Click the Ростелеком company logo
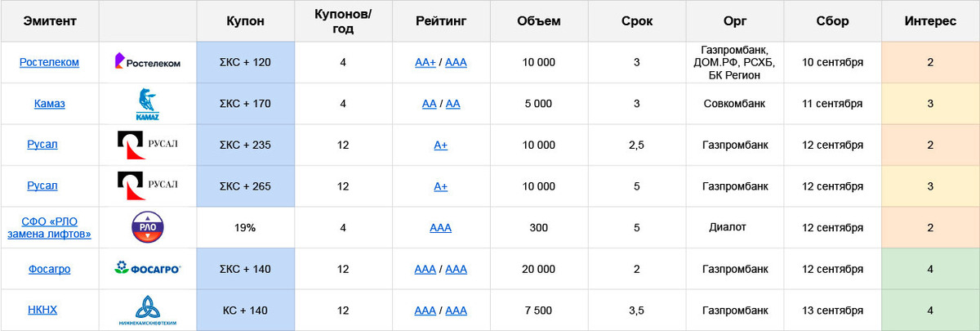The image size is (980, 331). tap(147, 62)
